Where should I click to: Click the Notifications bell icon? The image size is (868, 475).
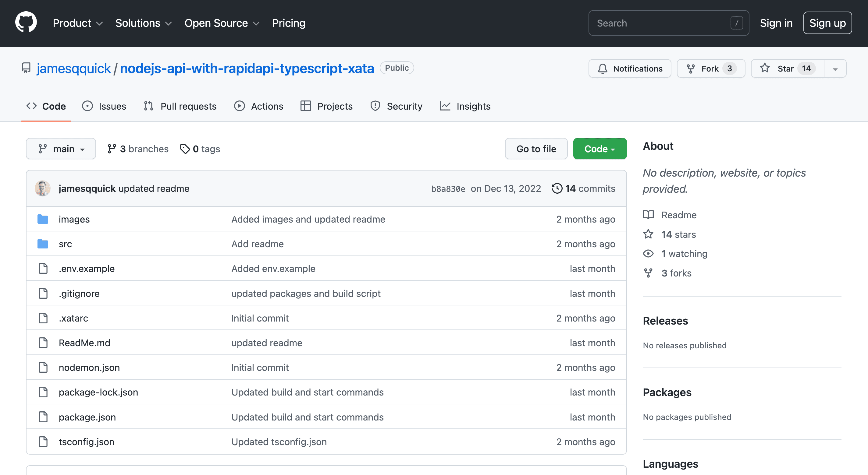coord(603,69)
